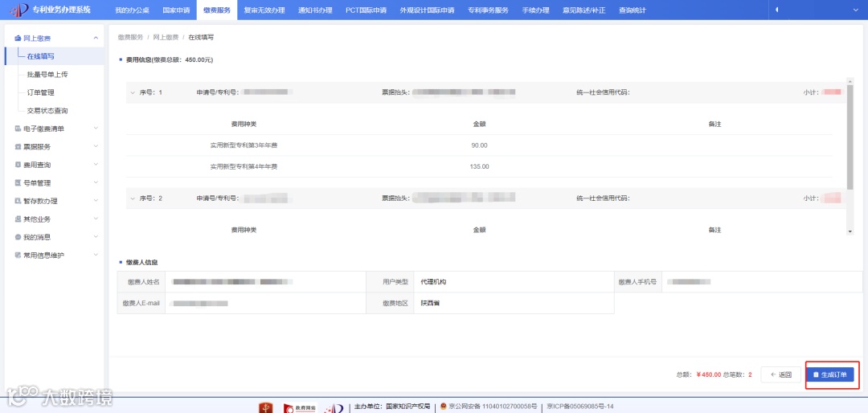Expand the 常用信息维护 chevron

96,256
